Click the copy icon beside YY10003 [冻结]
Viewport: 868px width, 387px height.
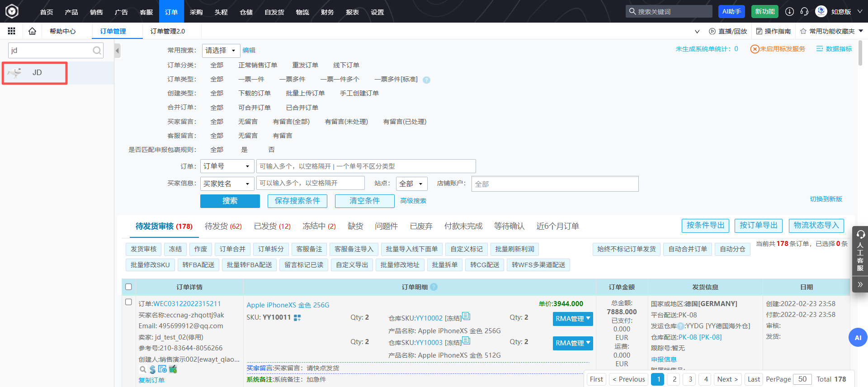point(466,340)
